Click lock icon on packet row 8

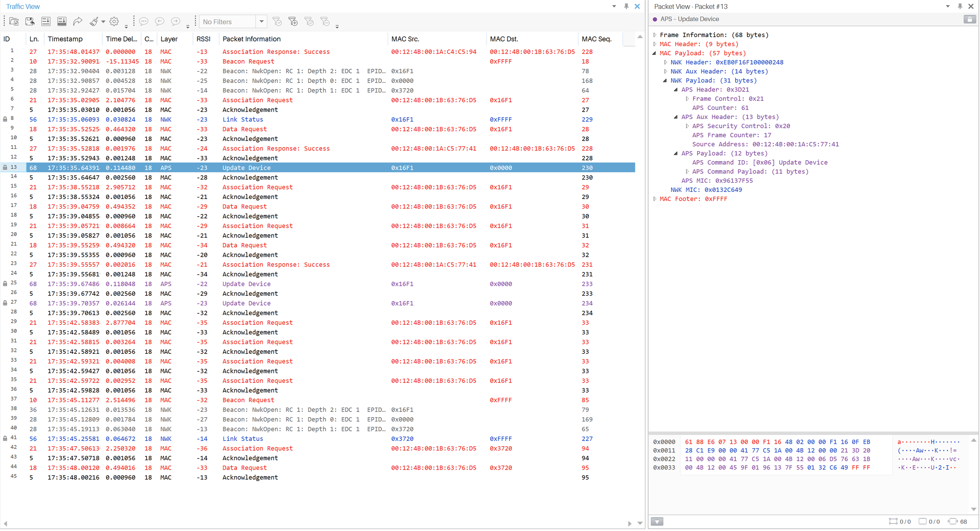[5, 119]
